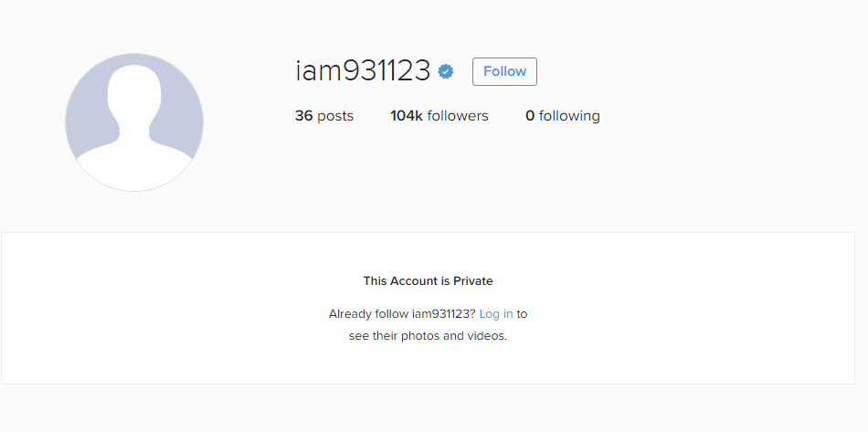Click the Follow button
The image size is (868, 432).
pyautogui.click(x=504, y=71)
